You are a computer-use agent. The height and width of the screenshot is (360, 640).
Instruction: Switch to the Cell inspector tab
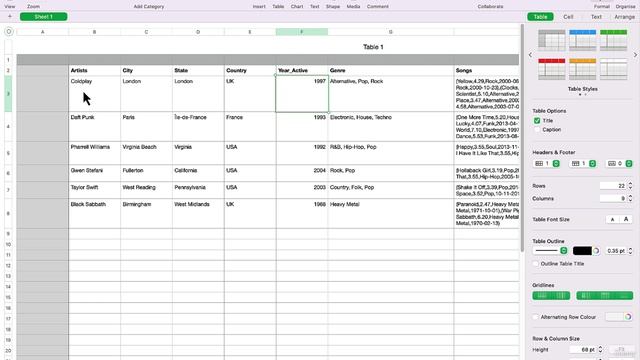tap(568, 17)
